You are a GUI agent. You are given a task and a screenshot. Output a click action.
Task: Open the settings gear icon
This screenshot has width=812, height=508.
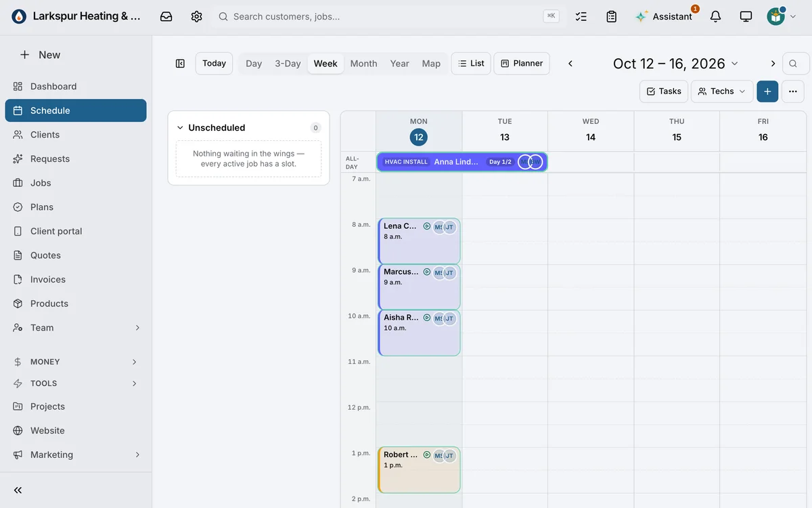point(196,16)
